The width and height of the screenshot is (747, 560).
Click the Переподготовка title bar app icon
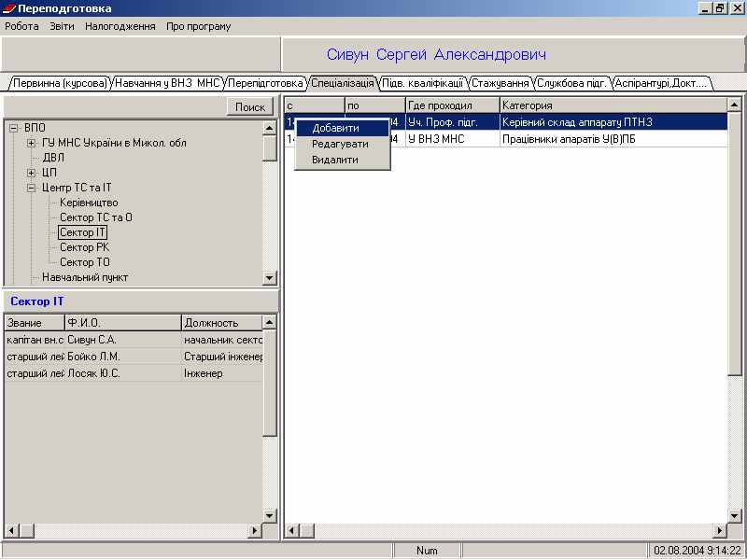[x=9, y=8]
